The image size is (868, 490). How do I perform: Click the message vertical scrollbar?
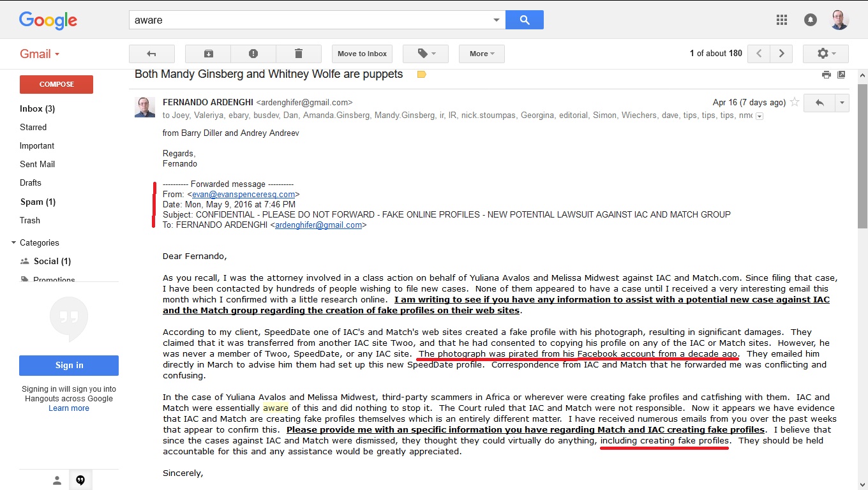[862, 156]
